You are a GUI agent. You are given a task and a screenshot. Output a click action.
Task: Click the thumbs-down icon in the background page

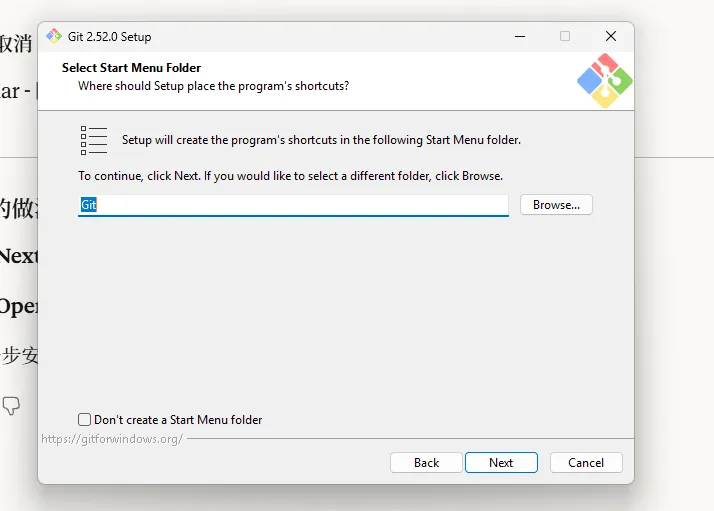(11, 406)
